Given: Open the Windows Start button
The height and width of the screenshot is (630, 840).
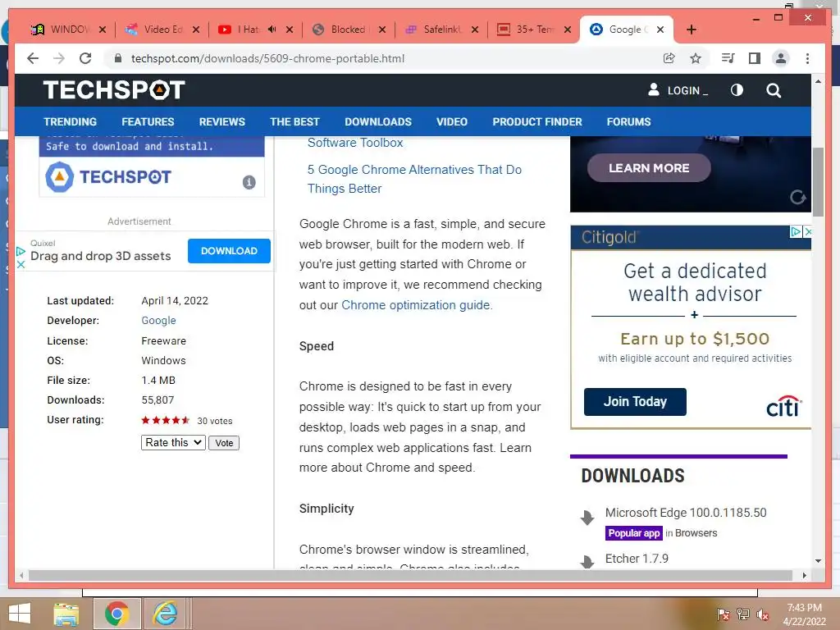Looking at the screenshot, I should [20, 614].
